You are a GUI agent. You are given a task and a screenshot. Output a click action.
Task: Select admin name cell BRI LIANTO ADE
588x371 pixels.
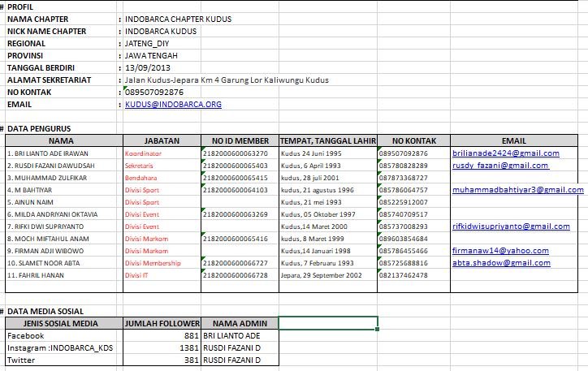click(240, 335)
